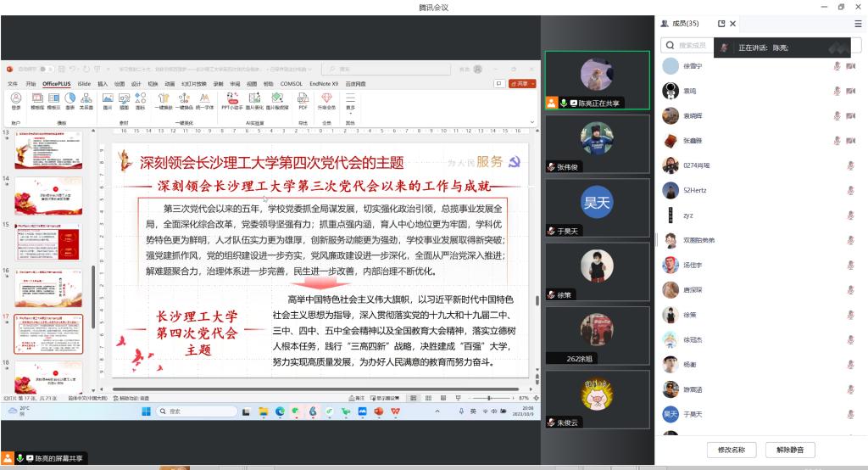Toggle mute for member 52Hertz
The width and height of the screenshot is (868, 470).
point(850,190)
